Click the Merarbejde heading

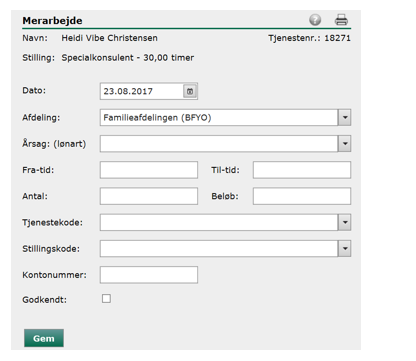tap(52, 21)
